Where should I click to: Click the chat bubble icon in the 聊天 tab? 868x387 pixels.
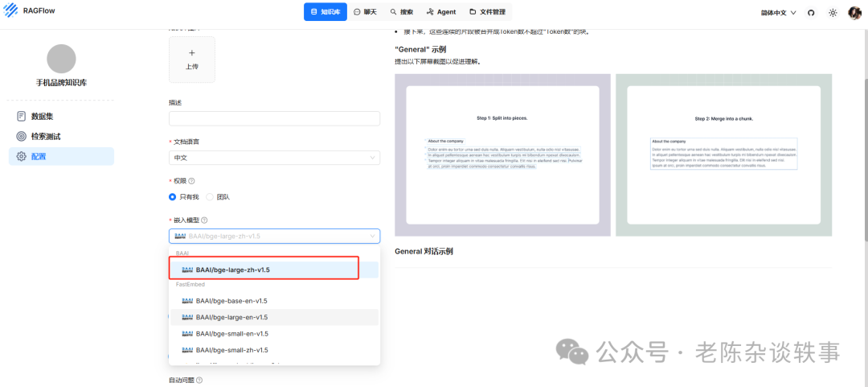point(357,11)
